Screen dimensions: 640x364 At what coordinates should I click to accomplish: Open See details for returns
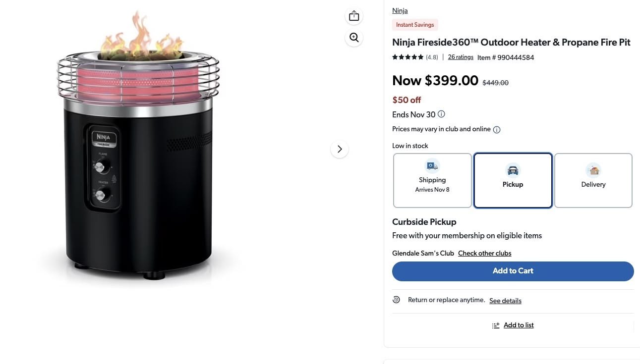click(x=505, y=301)
